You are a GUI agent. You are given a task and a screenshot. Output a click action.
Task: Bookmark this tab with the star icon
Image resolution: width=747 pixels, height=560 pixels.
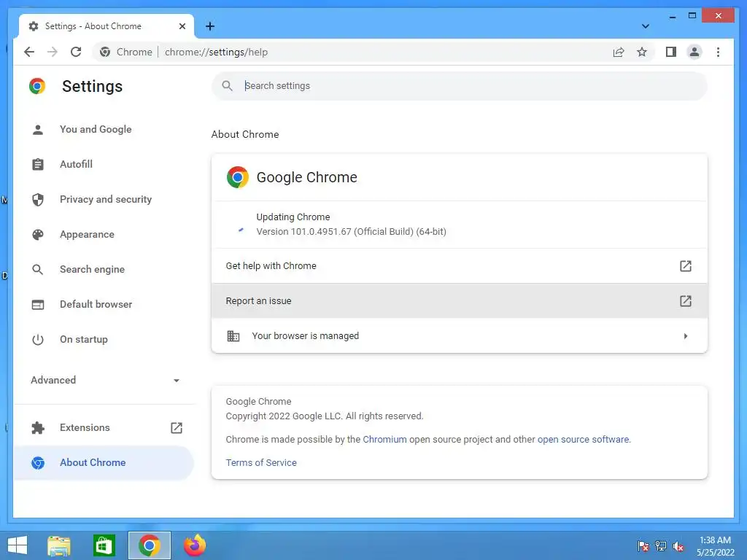(x=642, y=52)
